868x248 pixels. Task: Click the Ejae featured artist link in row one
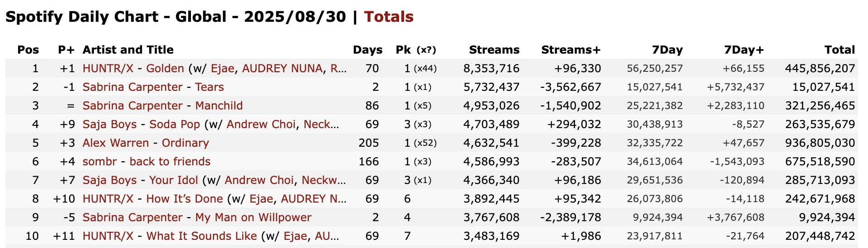pos(223,69)
